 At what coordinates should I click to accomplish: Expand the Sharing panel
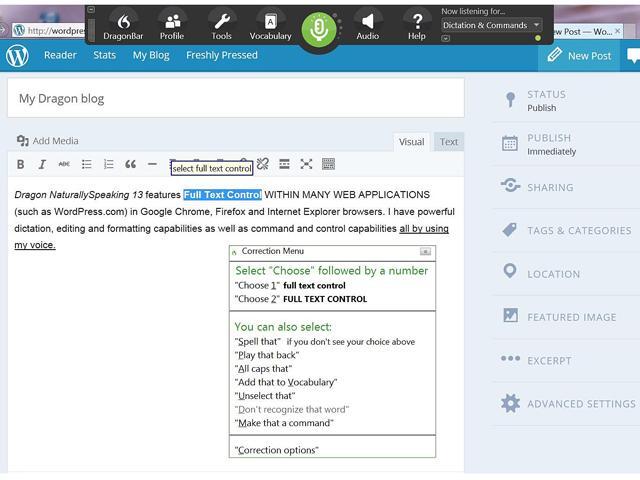(565, 187)
